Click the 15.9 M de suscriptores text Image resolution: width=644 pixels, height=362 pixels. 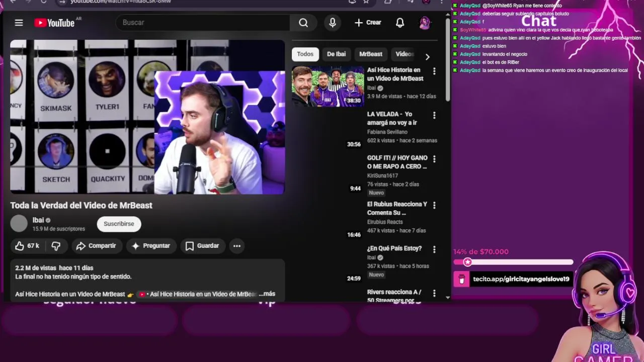pos(59,229)
